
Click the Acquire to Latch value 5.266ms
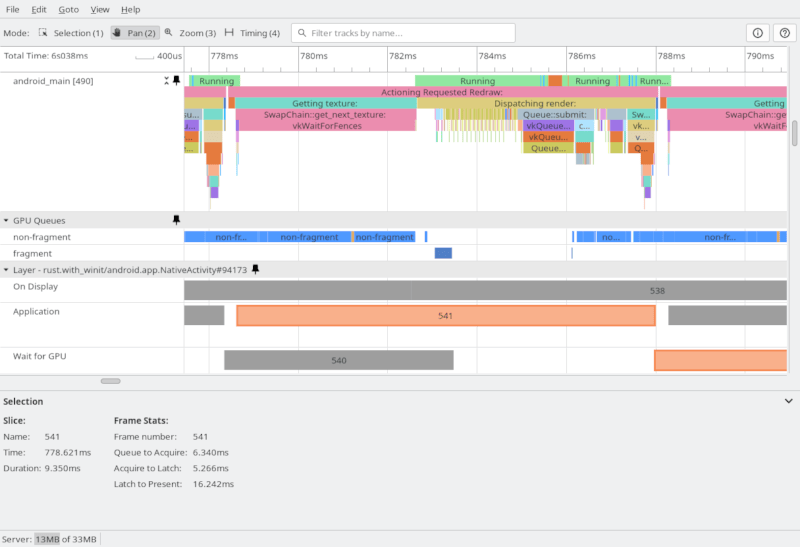(x=211, y=468)
